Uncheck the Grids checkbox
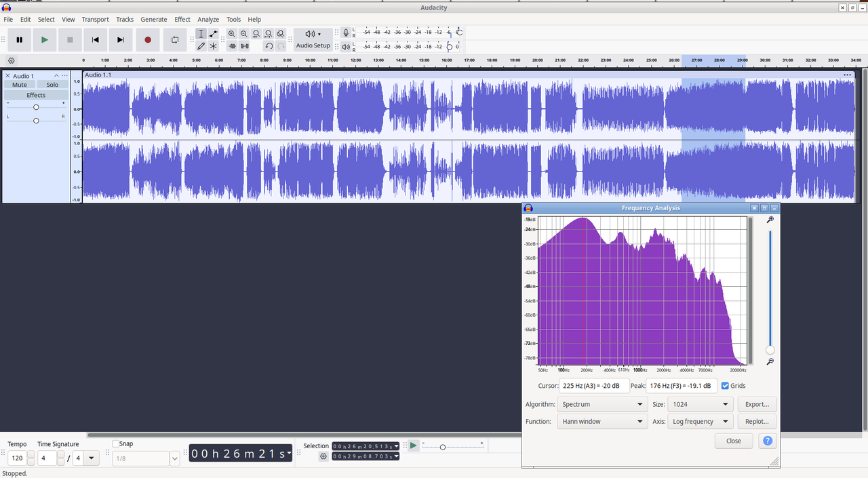Viewport: 868px width, 478px height. click(x=725, y=386)
